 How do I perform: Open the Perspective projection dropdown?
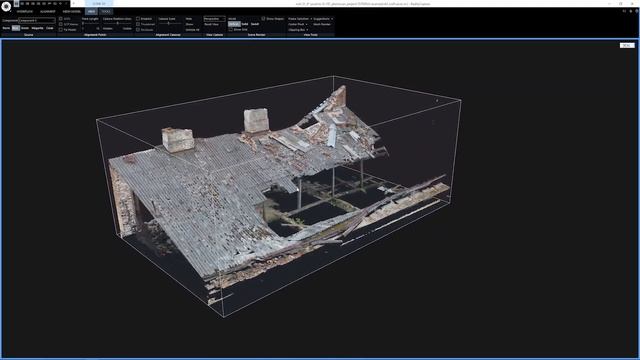pyautogui.click(x=214, y=19)
